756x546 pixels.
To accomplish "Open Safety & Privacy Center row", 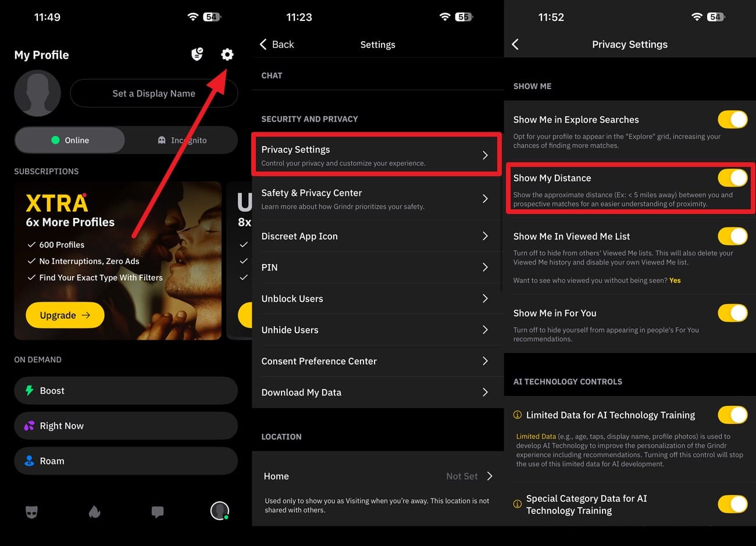I will pyautogui.click(x=378, y=198).
